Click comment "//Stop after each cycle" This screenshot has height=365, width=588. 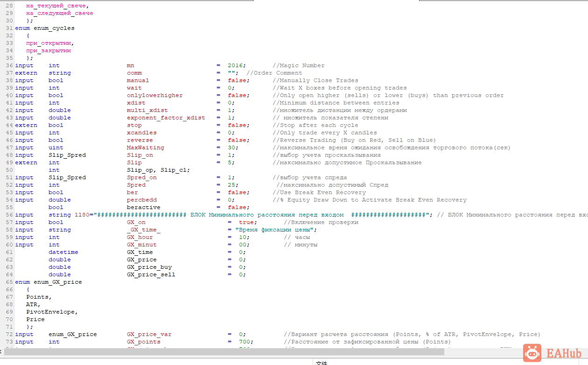pyautogui.click(x=315, y=125)
